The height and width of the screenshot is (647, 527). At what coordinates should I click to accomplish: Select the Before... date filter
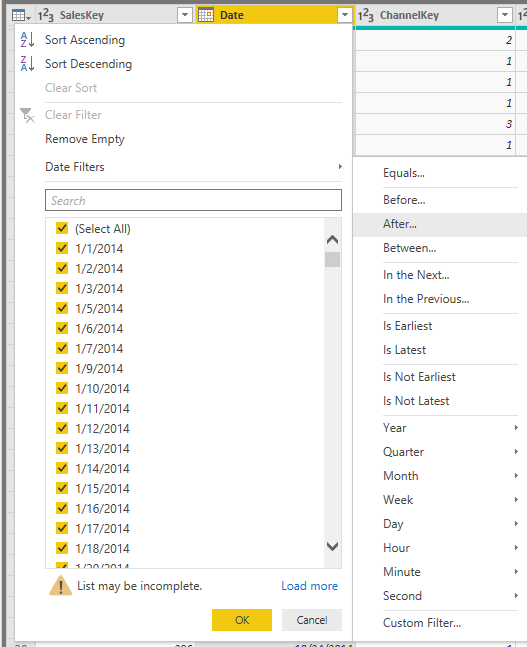point(404,200)
